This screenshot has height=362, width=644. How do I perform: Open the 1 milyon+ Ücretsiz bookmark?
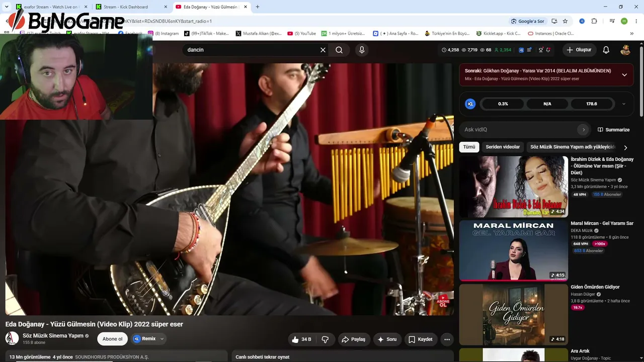343,34
